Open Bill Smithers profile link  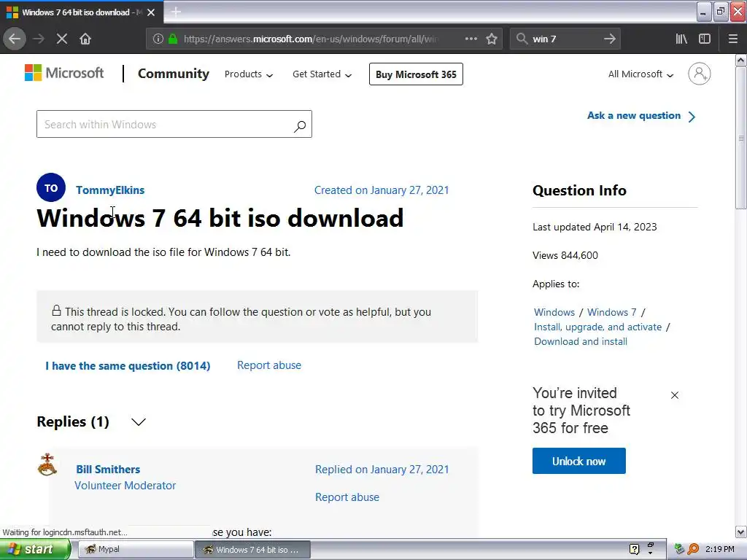click(x=108, y=470)
